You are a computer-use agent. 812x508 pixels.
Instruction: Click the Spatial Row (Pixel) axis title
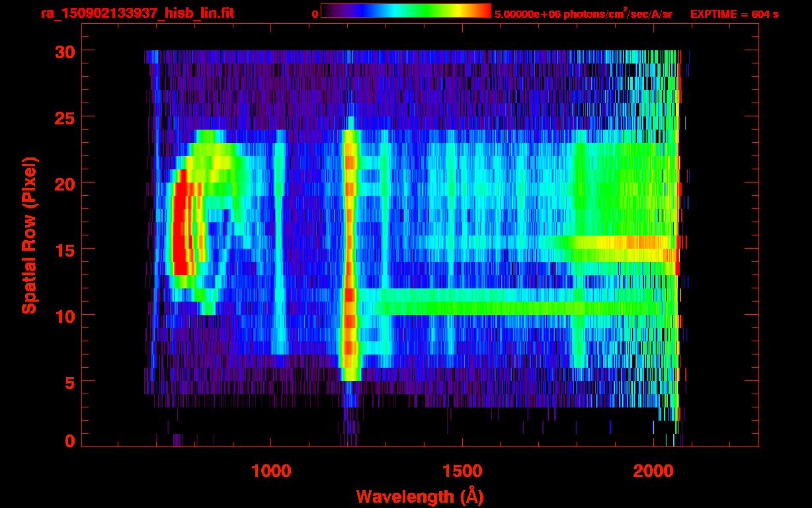click(x=28, y=235)
